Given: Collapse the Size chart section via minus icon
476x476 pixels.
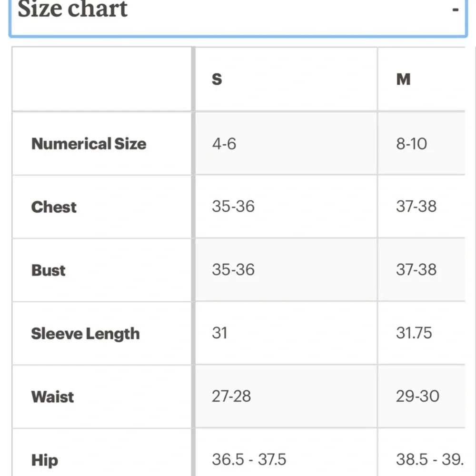Looking at the screenshot, I should click(x=455, y=10).
